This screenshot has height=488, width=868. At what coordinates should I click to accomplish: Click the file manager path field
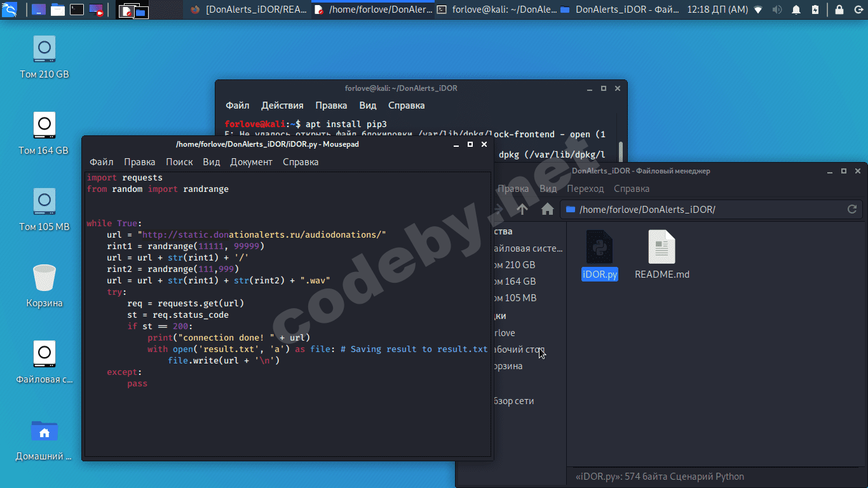coord(711,209)
